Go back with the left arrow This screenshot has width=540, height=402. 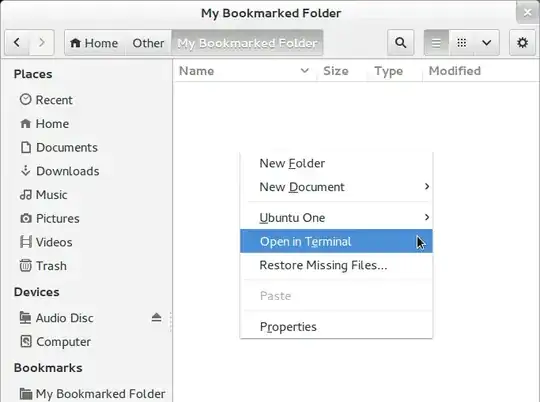[x=17, y=43]
